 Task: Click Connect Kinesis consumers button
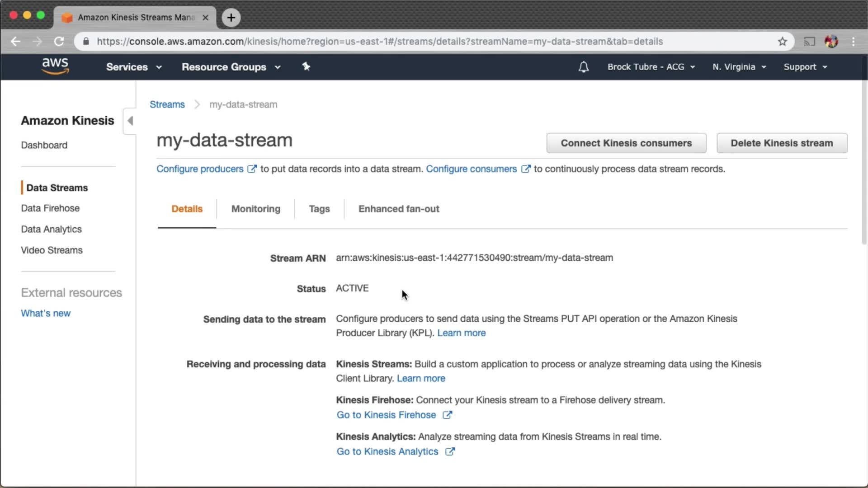click(626, 143)
